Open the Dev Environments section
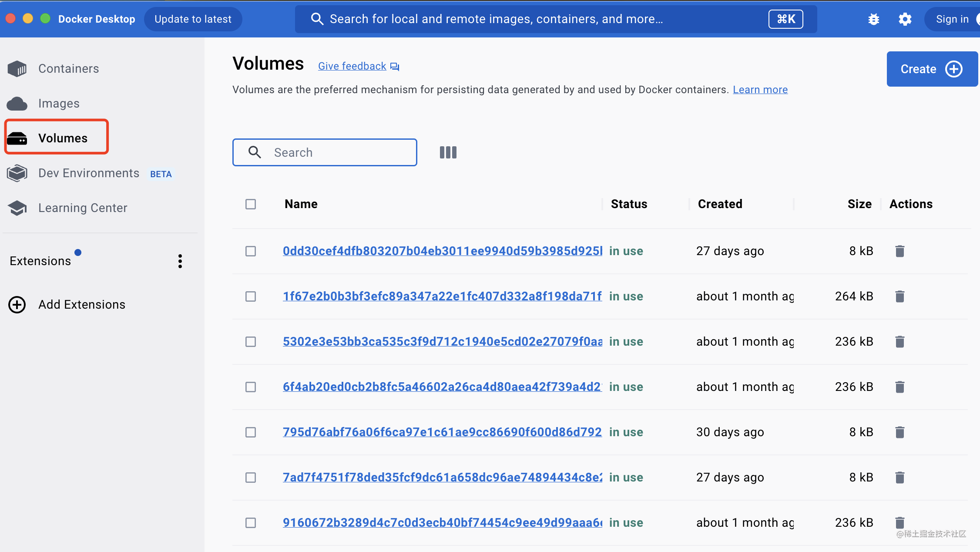 tap(89, 173)
